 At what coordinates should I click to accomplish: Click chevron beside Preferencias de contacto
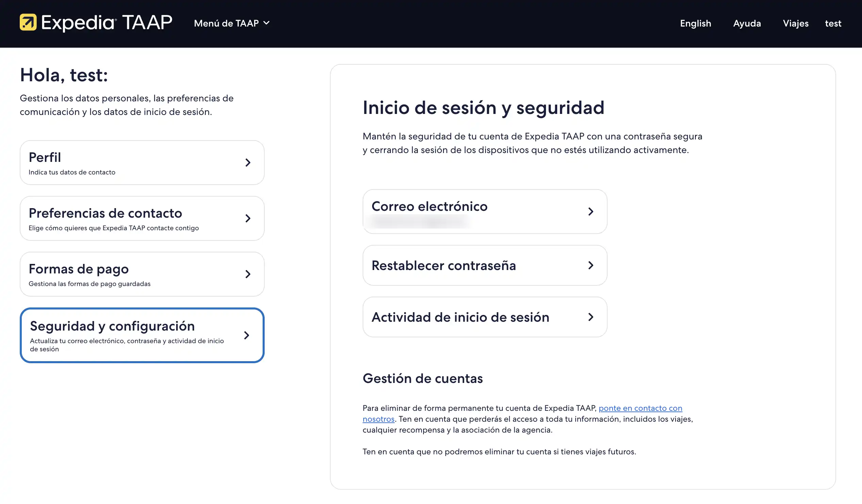point(248,218)
